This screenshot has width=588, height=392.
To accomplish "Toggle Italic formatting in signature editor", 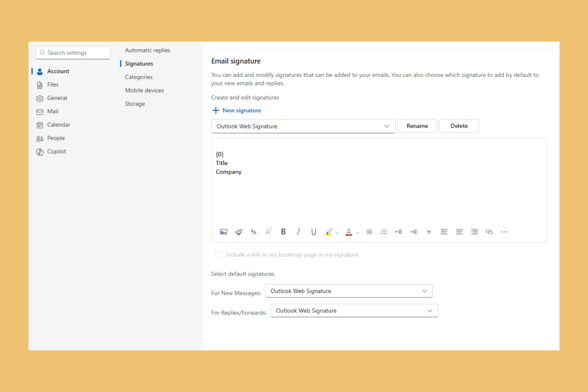I will coord(298,232).
